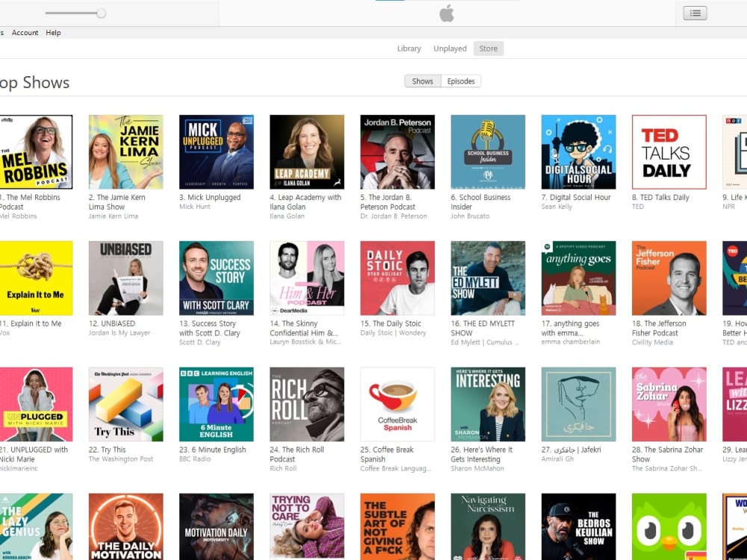Open the Rich Roll Podcast cover
Viewport: 747px width, 560px height.
(x=307, y=404)
